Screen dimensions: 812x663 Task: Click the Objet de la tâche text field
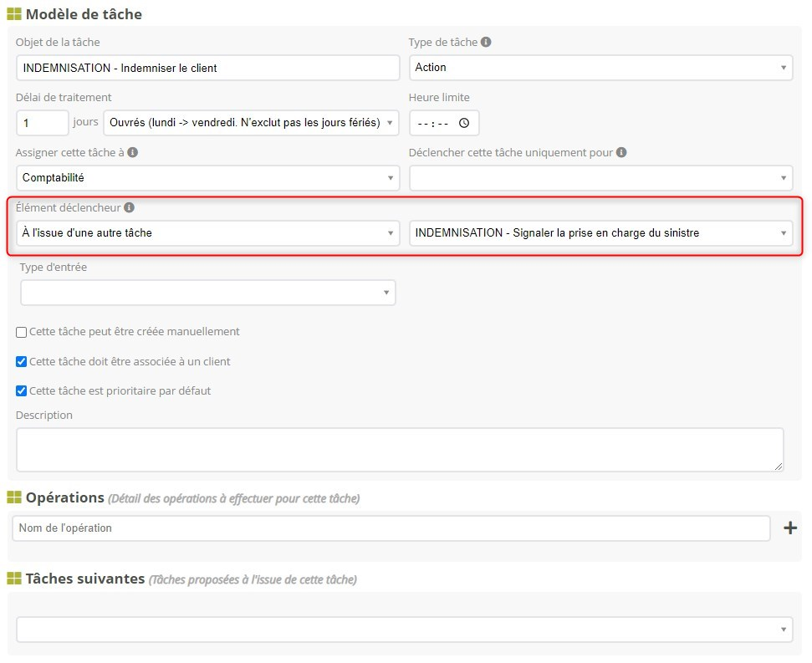point(207,68)
